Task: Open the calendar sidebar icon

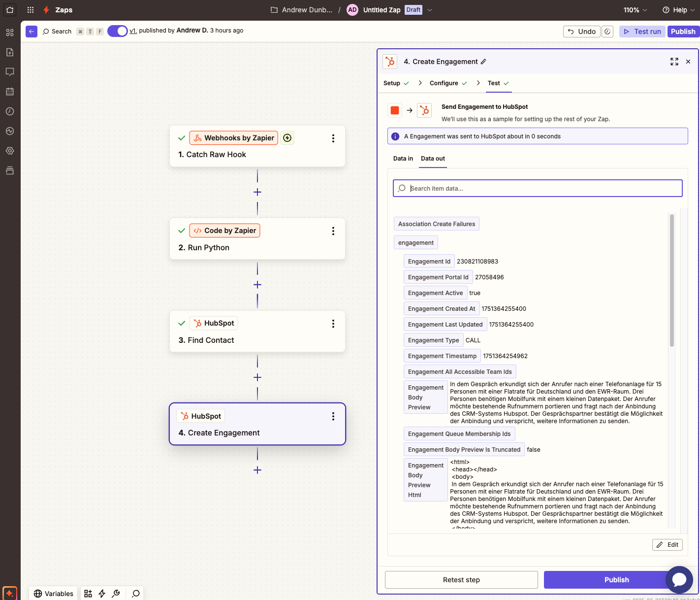Action: pos(10,92)
